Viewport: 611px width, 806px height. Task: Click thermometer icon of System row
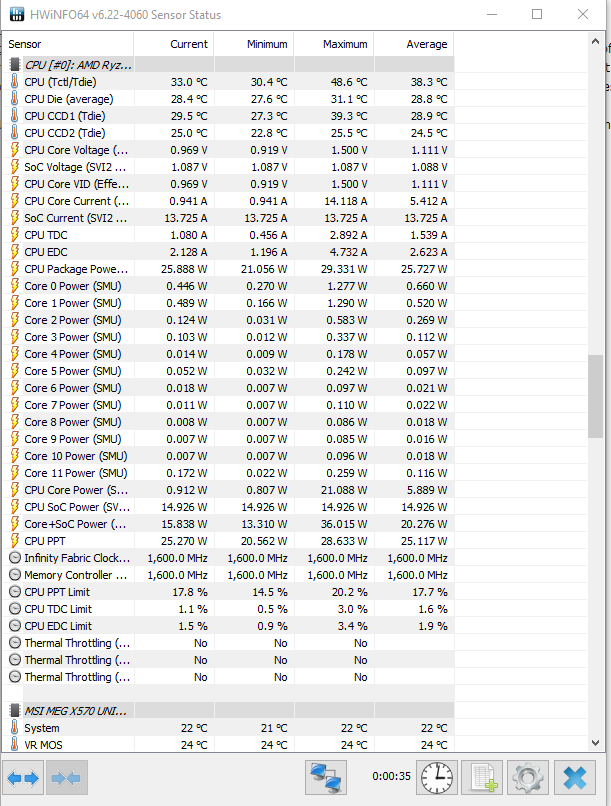[x=15, y=728]
